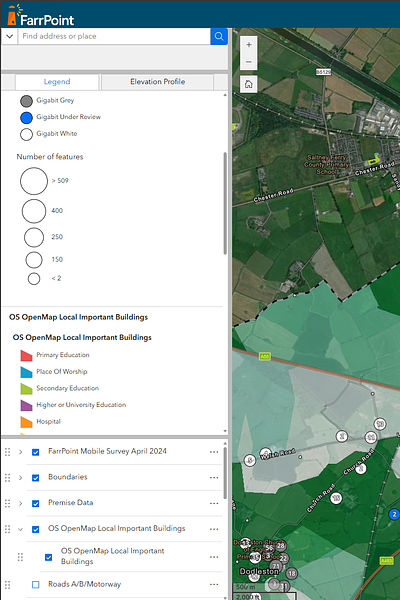Viewport: 400px width, 600px height.
Task: Open options menu for FarrPoint Mobile Survey
Action: tap(214, 452)
